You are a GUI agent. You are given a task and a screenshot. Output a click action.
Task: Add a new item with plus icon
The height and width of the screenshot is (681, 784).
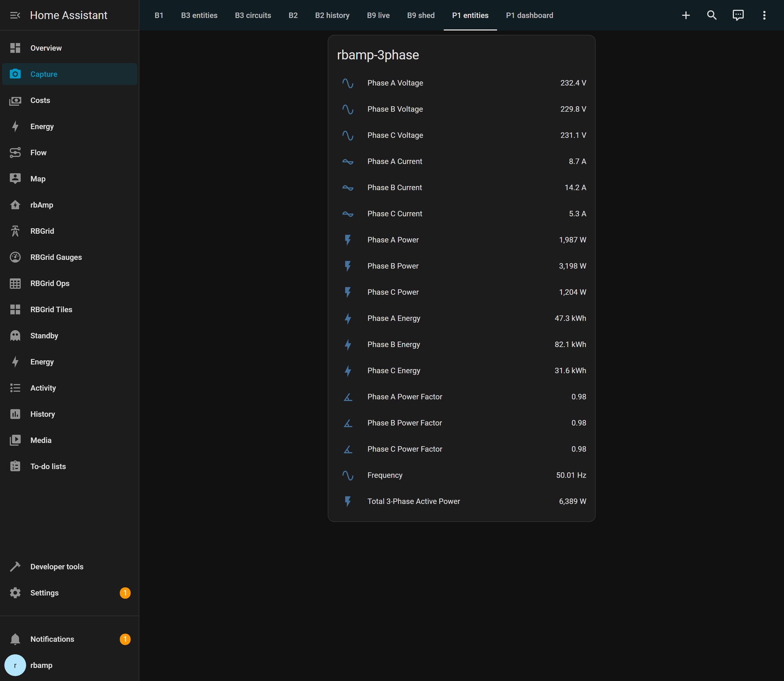pos(686,15)
